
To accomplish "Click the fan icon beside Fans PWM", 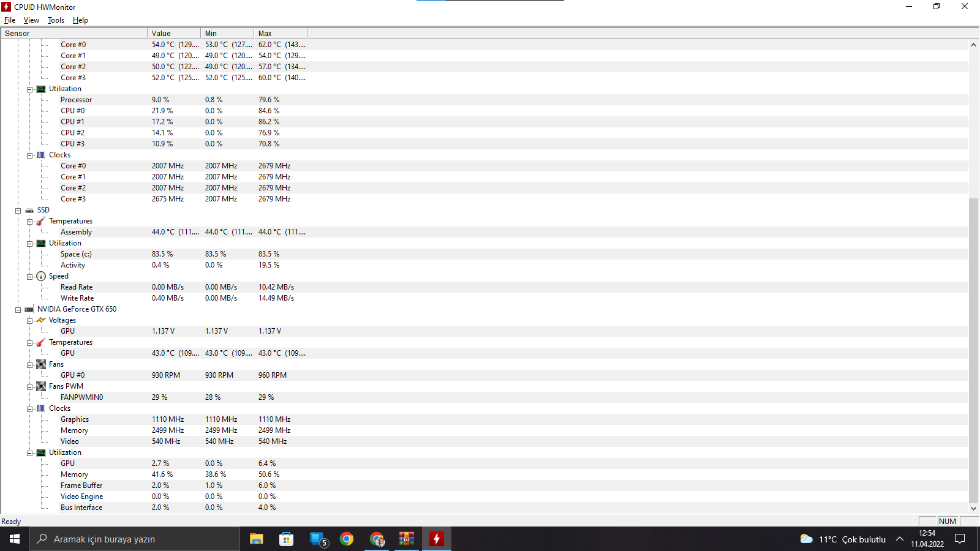I will point(41,386).
